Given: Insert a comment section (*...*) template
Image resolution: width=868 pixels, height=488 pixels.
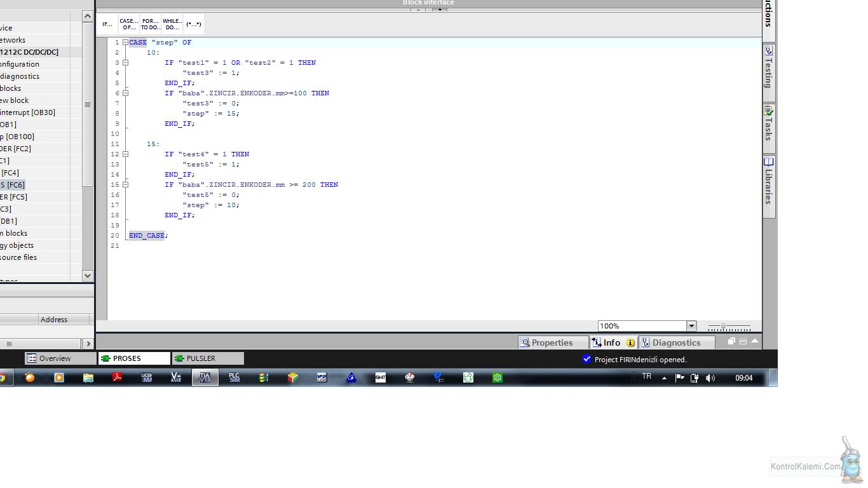Looking at the screenshot, I should pos(194,24).
